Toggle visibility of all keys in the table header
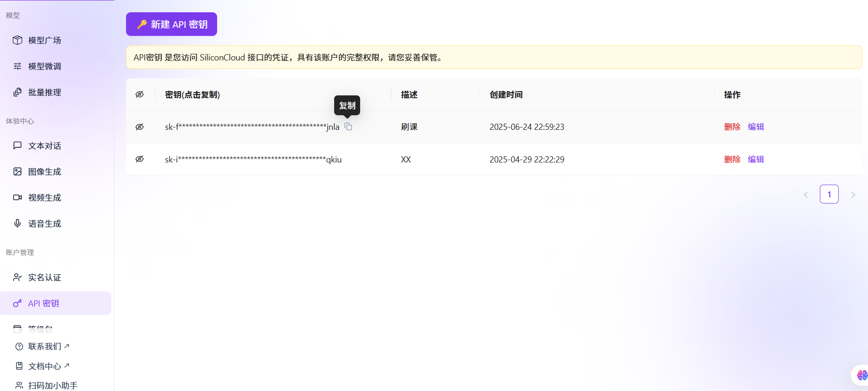The width and height of the screenshot is (868, 391). (140, 94)
